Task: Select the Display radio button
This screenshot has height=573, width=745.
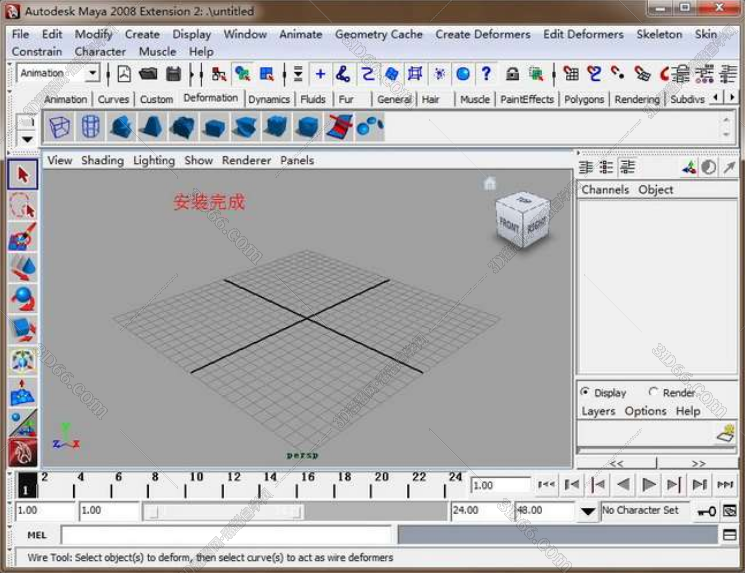Action: (x=585, y=393)
